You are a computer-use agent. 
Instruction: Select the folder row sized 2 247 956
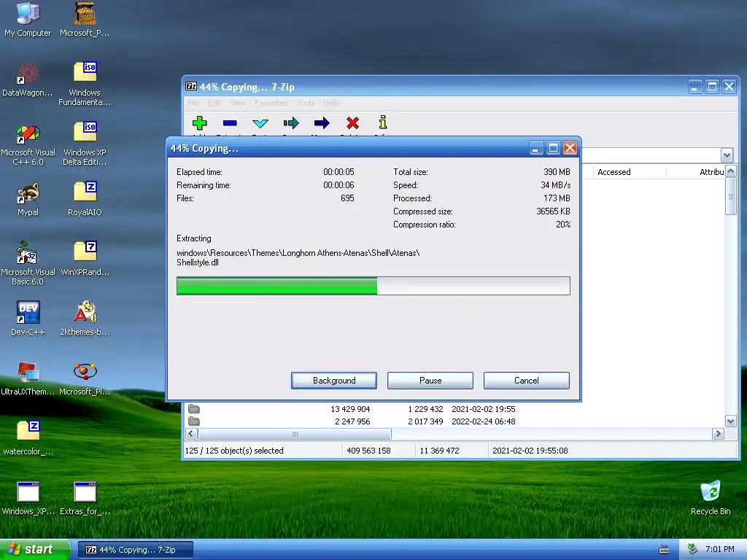click(x=454, y=421)
